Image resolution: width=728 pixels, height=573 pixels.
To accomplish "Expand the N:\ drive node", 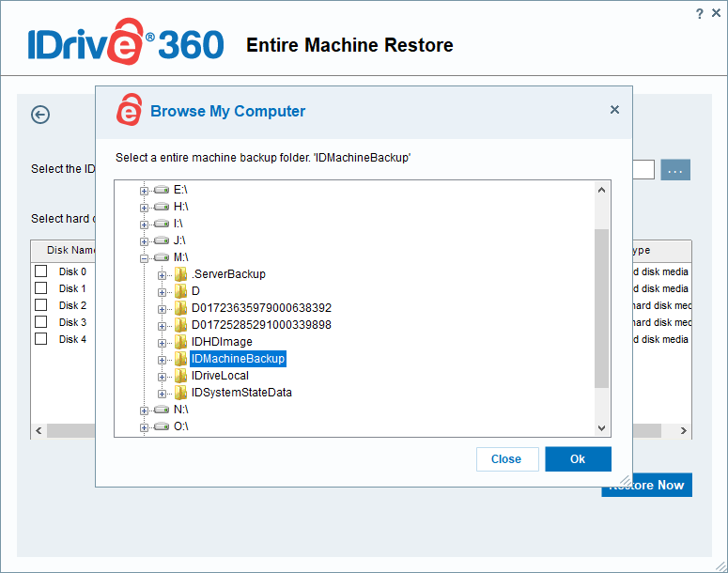I will pyautogui.click(x=145, y=410).
